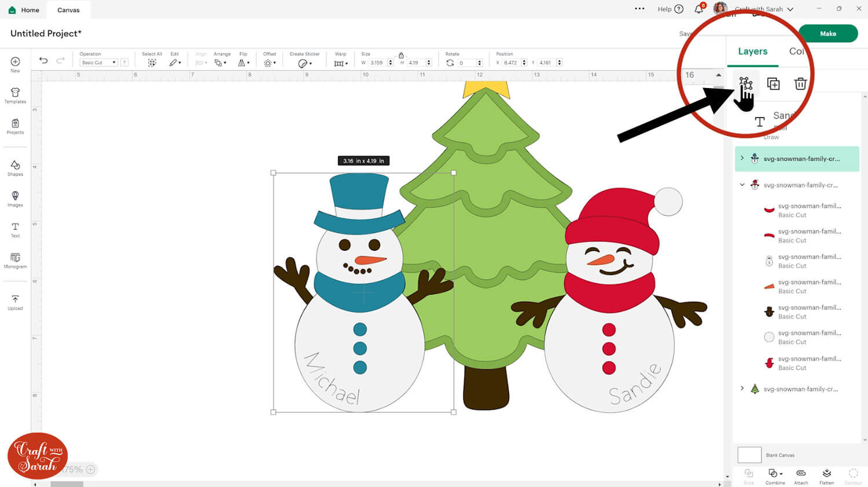Click the Blank Canvas color swatch
This screenshot has width=868, height=487.
749,455
